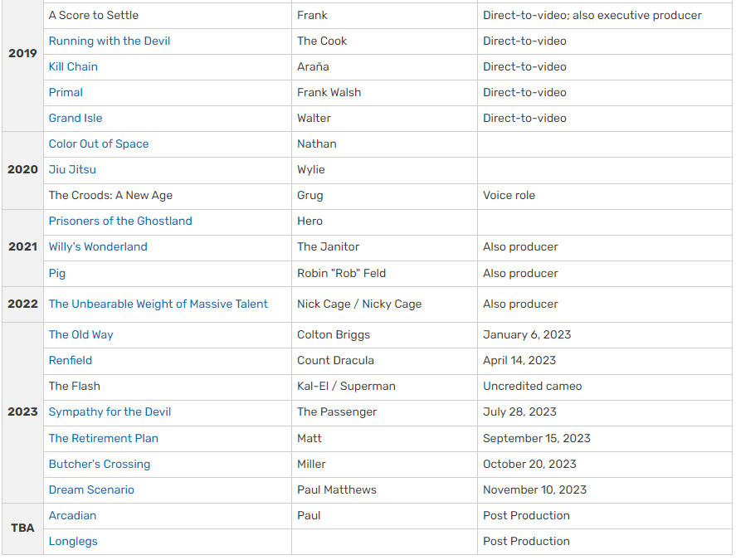Click the date "January 6, 2023"
Image resolution: width=736 pixels, height=560 pixels.
(x=527, y=334)
